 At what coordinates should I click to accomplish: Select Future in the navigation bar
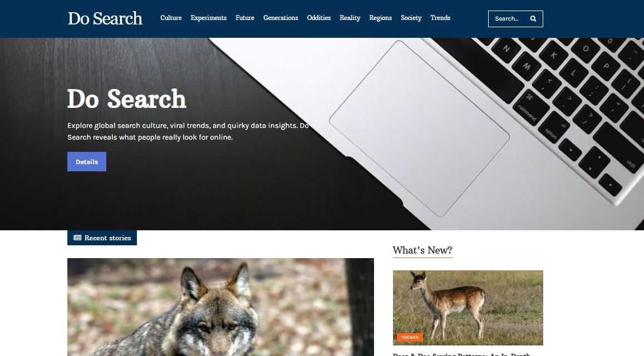[x=245, y=18]
